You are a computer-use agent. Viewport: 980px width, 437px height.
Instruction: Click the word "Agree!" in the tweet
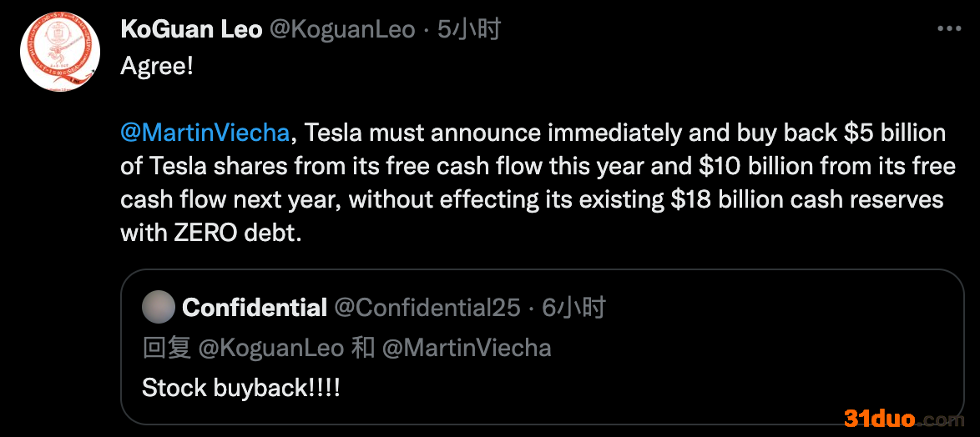tap(157, 66)
